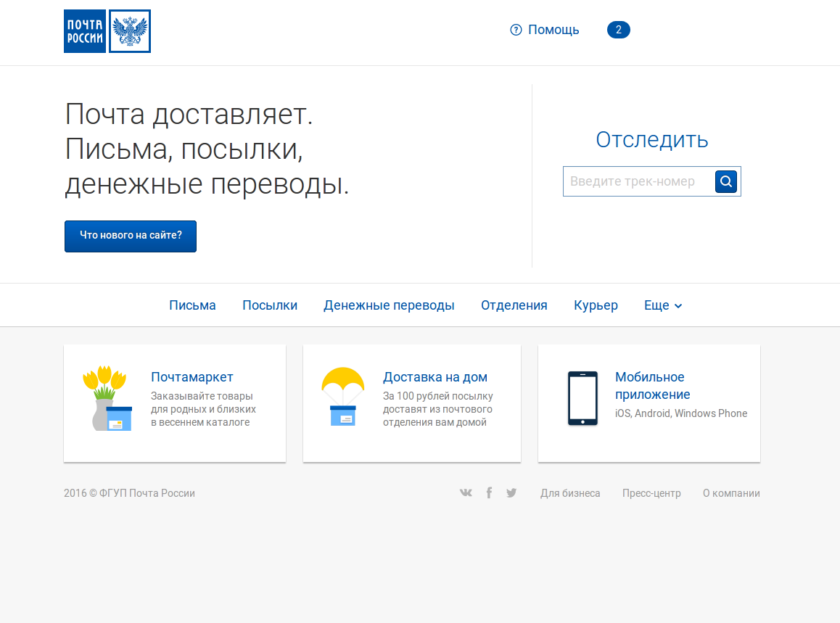
Task: Click the Twitter bird icon in the footer
Action: [x=511, y=493]
